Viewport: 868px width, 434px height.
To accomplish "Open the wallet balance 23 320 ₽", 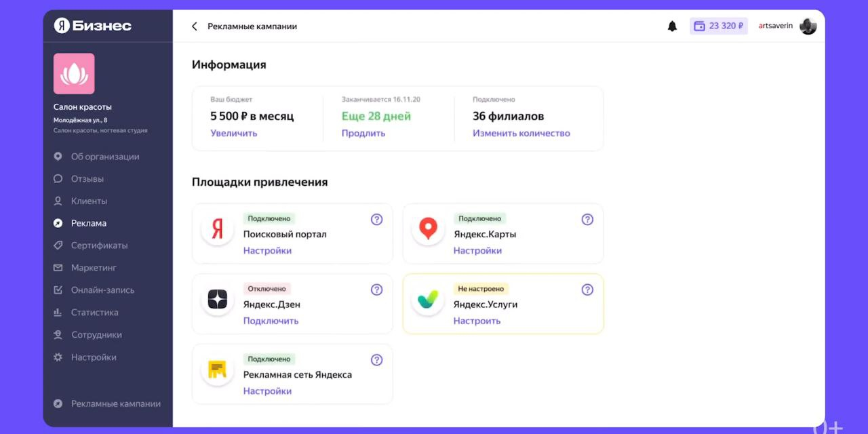I will (x=719, y=26).
